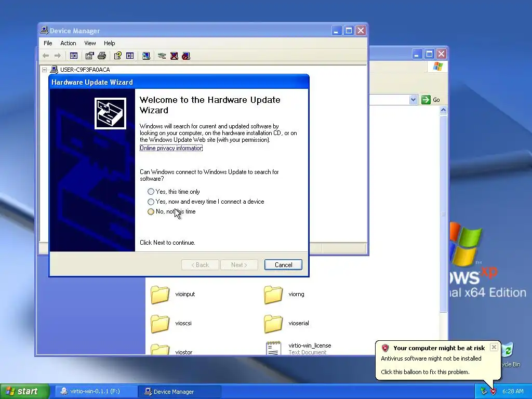Click the red security shield tray icon
This screenshot has height=399, width=532.
[x=493, y=392]
